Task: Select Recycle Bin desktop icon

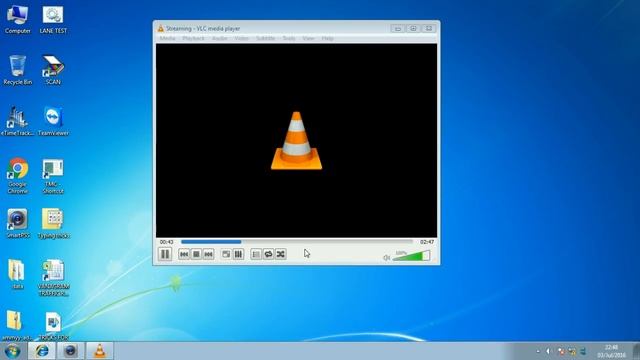Action: pos(18,70)
